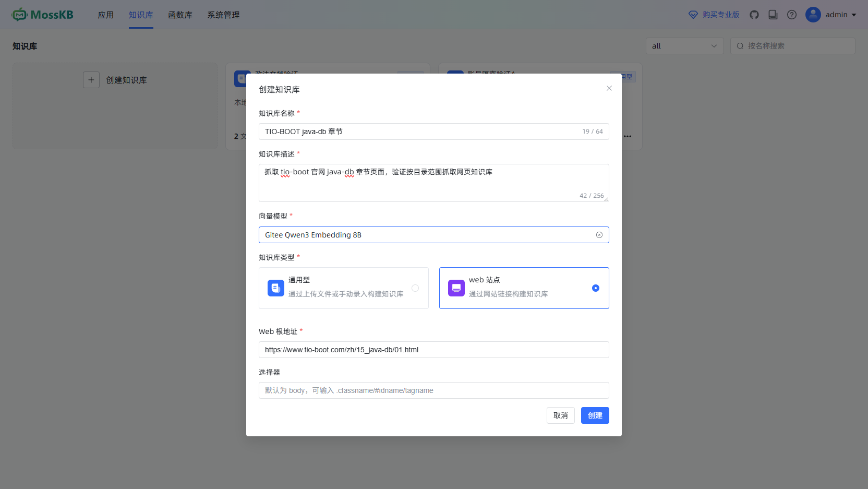Open the documentation book icon
The image size is (868, 489).
773,15
